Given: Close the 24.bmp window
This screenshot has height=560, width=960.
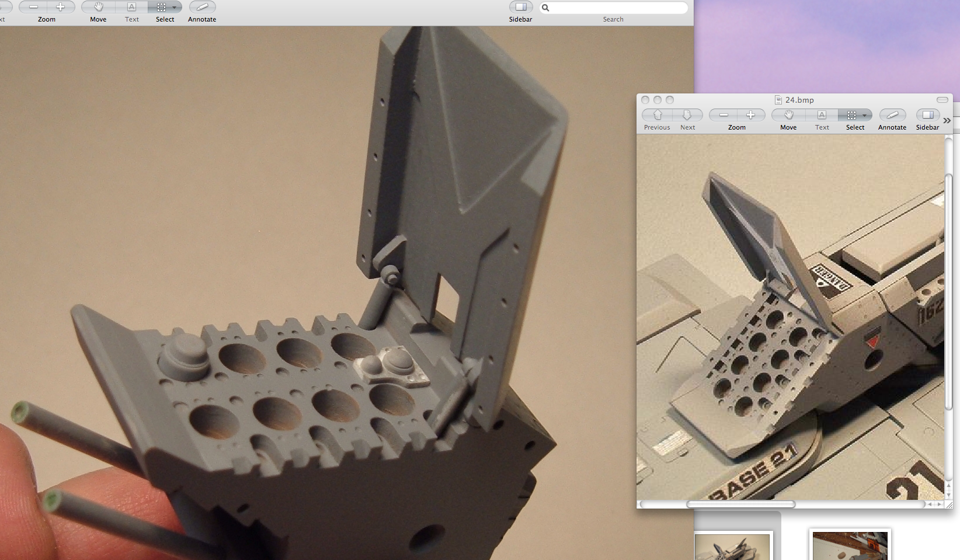Looking at the screenshot, I should pyautogui.click(x=645, y=100).
